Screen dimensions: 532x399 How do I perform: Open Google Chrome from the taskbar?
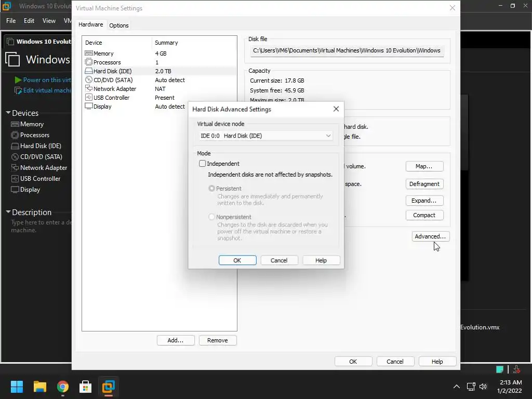63,387
